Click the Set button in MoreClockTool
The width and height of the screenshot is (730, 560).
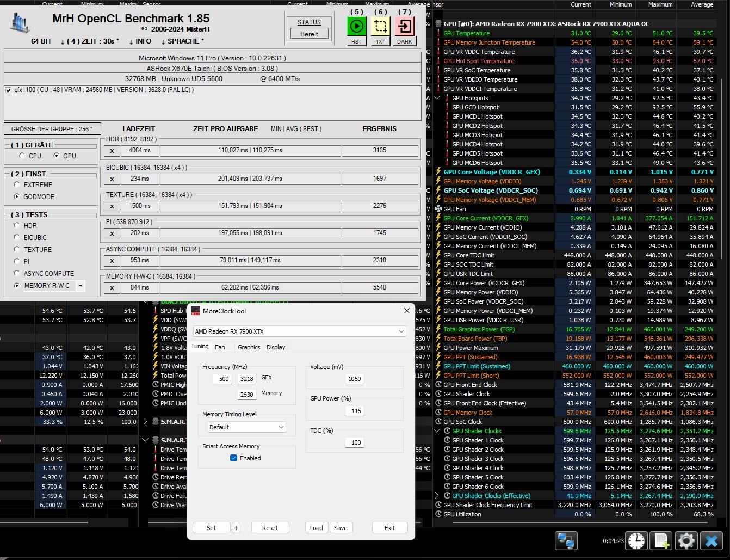tap(211, 528)
